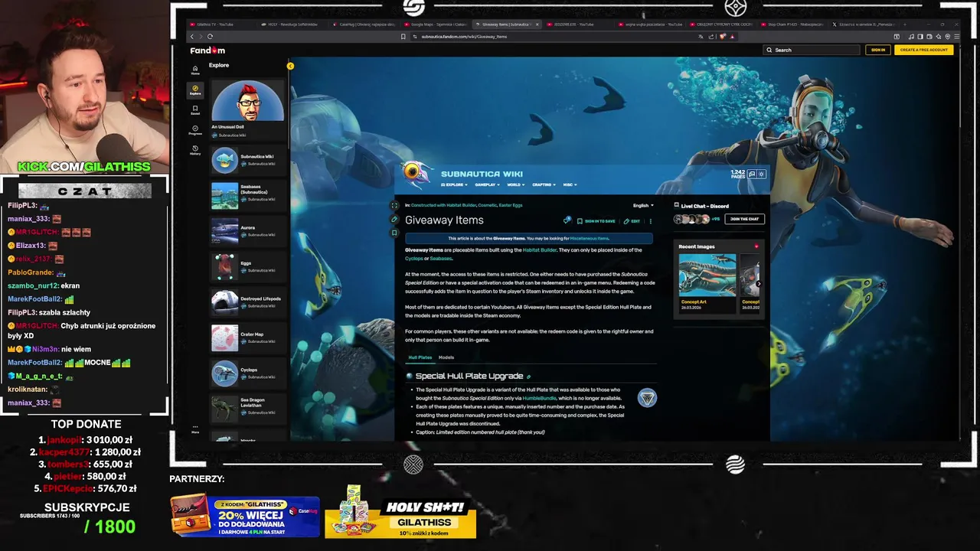Click the bookmark icon left of article

coord(394,233)
